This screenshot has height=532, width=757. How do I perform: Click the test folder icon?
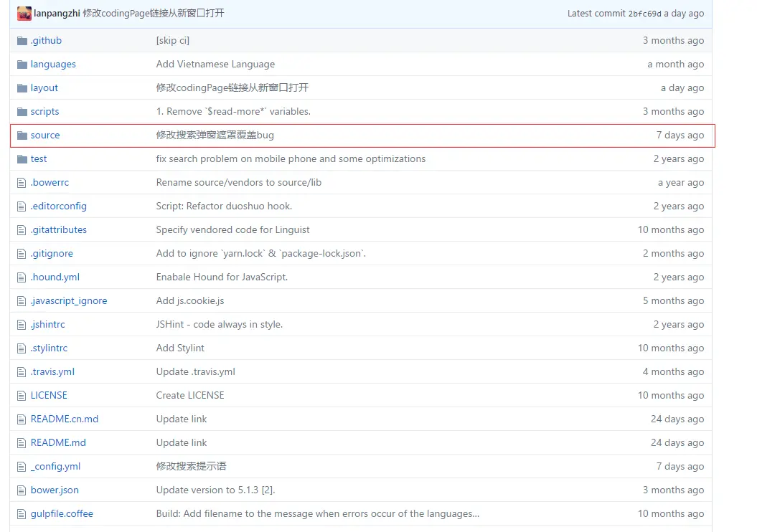pos(22,158)
